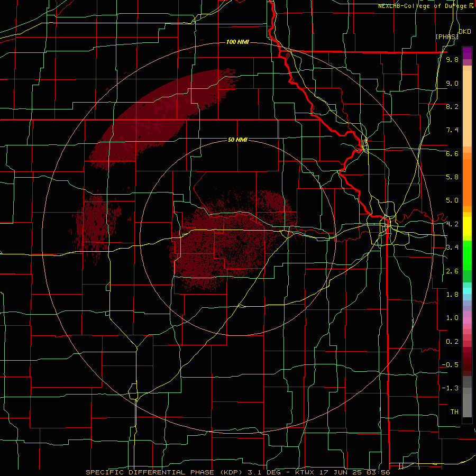The image size is (476, 476).
Task: Click the 9.0 value on the color scale
Action: pyautogui.click(x=452, y=83)
